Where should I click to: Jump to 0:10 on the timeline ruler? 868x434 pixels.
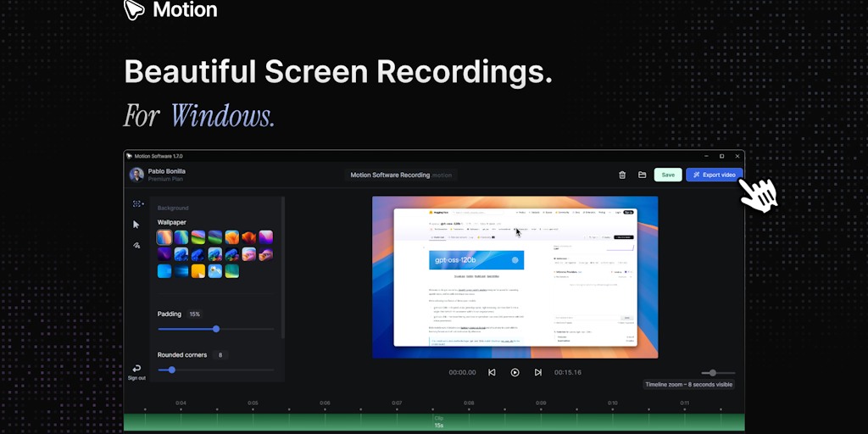tap(613, 403)
